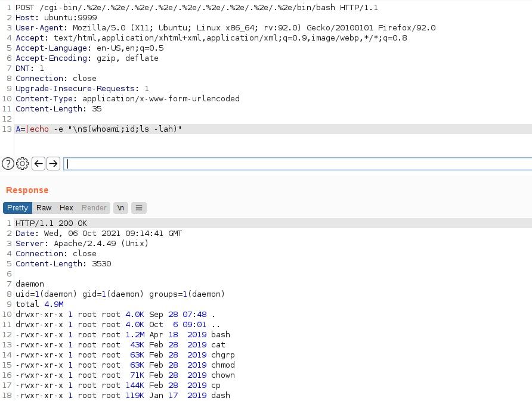
Task: Select the 'chmod' file listing row
Action: coord(125,365)
